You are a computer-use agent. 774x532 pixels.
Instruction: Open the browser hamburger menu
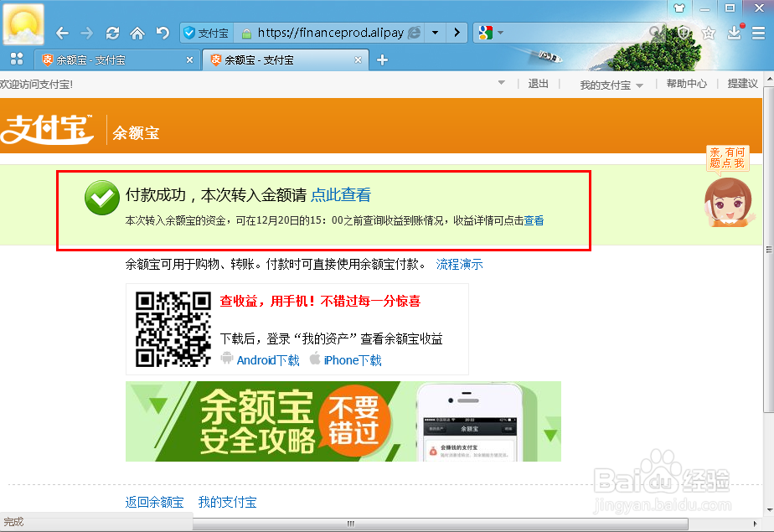(758, 34)
